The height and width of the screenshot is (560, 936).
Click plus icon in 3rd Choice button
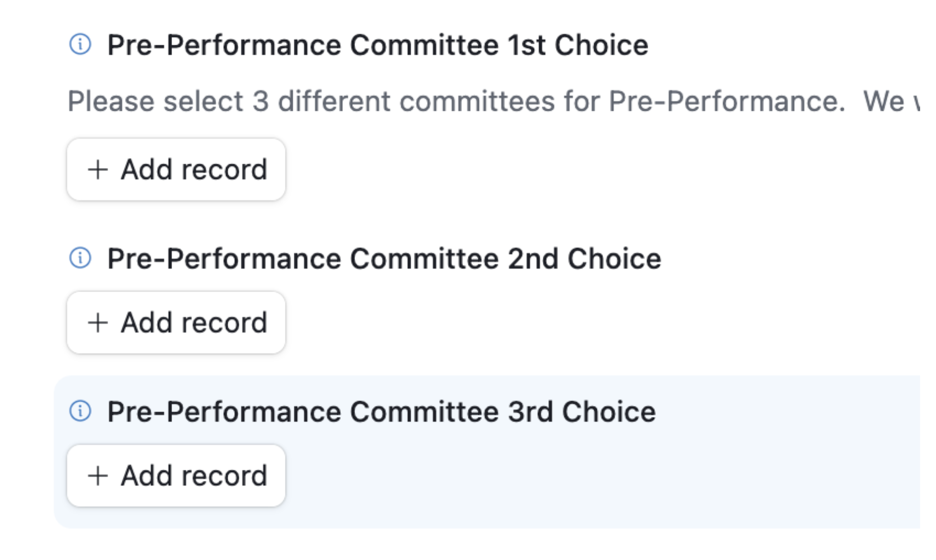point(98,476)
